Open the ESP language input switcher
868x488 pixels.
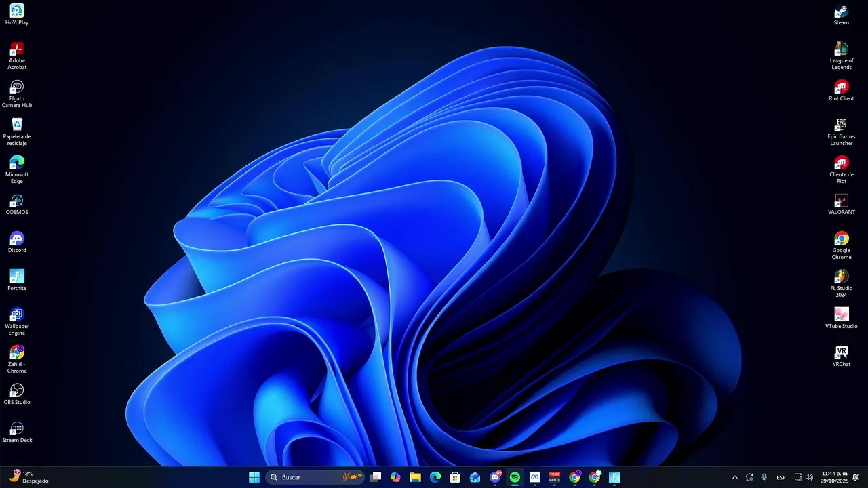tap(781, 477)
